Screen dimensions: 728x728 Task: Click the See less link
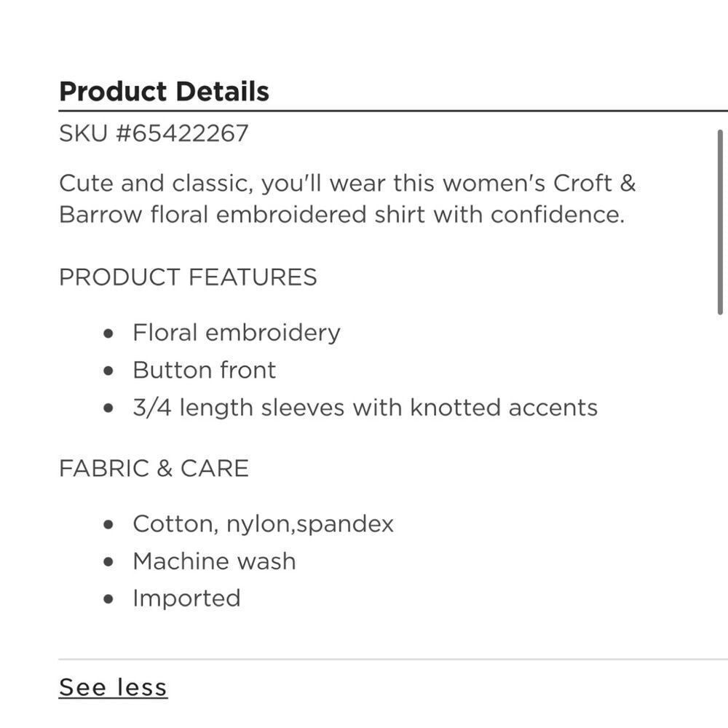[x=113, y=687]
